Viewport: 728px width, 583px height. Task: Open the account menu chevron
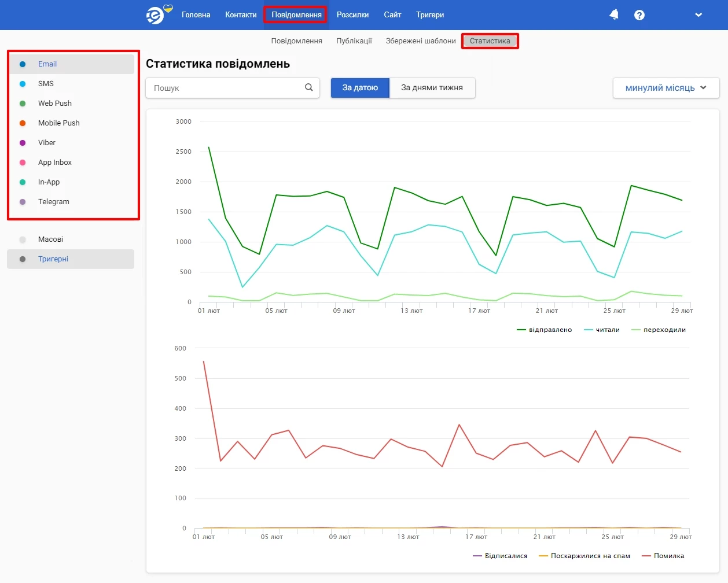click(698, 15)
